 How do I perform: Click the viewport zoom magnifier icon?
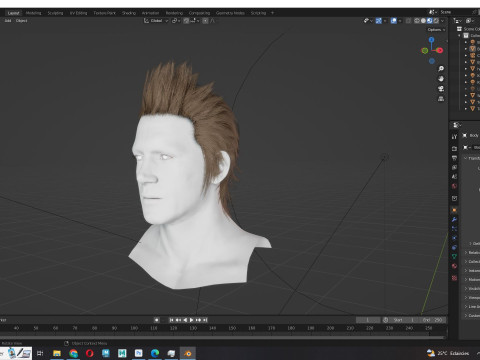441,69
